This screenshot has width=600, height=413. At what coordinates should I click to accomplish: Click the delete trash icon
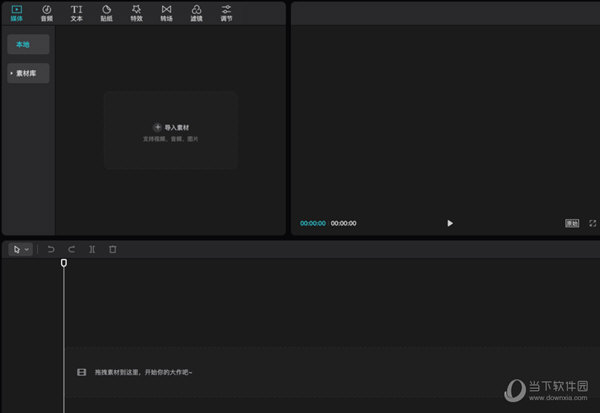[x=112, y=249]
